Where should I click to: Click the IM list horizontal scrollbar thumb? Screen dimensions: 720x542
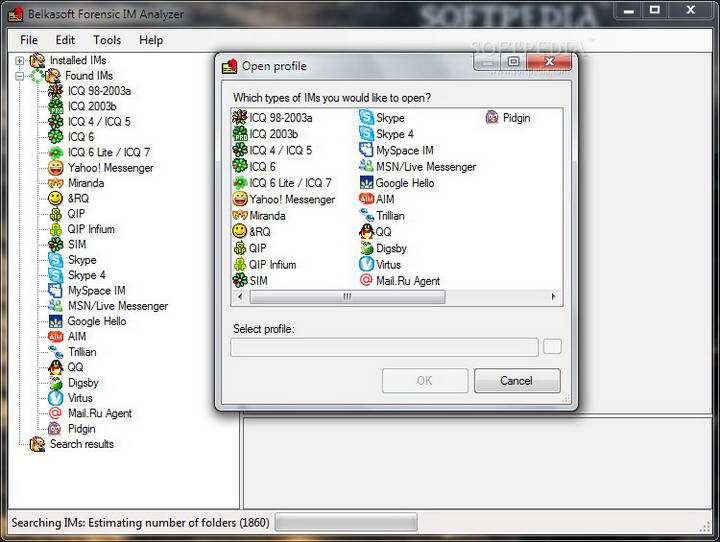point(347,297)
